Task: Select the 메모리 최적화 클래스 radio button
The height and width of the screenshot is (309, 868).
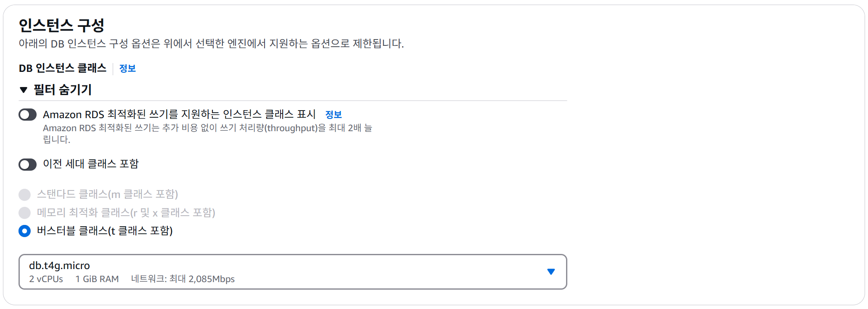Action: [25, 213]
